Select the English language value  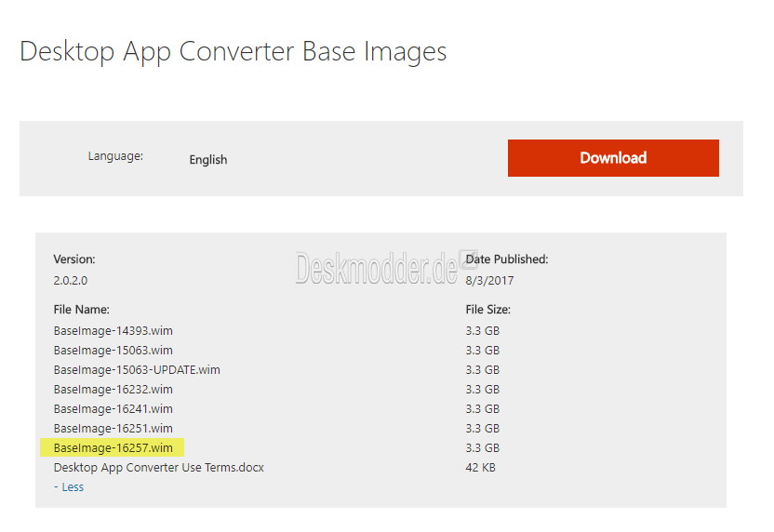tap(208, 160)
